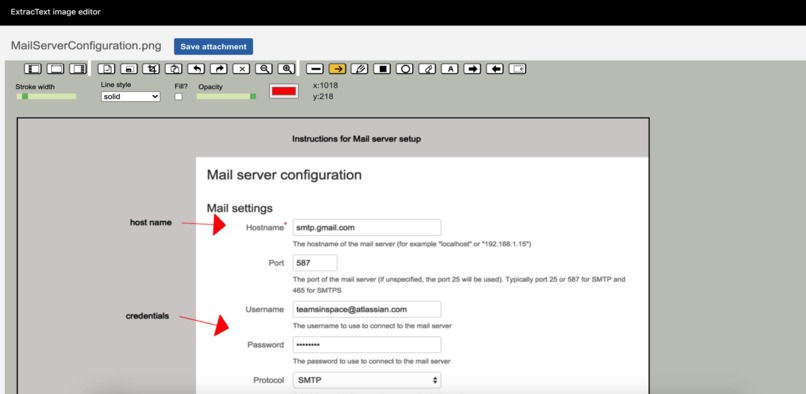Click the 'credentials' annotation text

tap(147, 316)
